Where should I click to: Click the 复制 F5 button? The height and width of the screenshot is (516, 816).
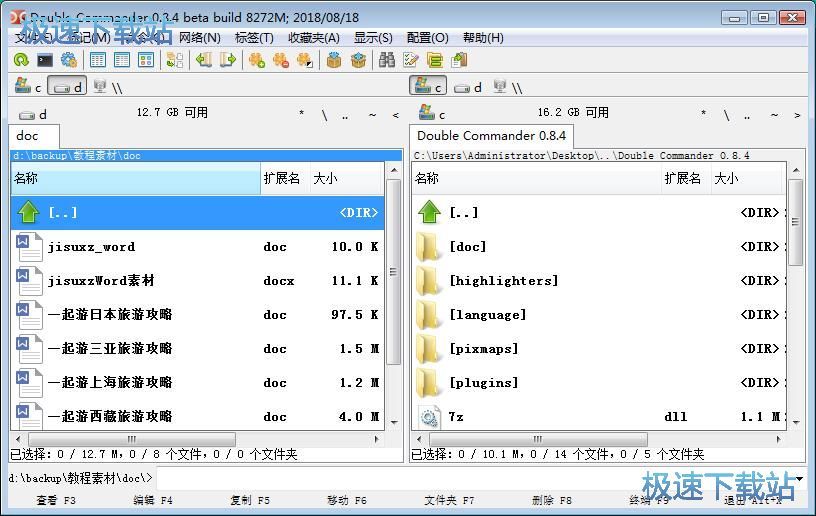250,500
